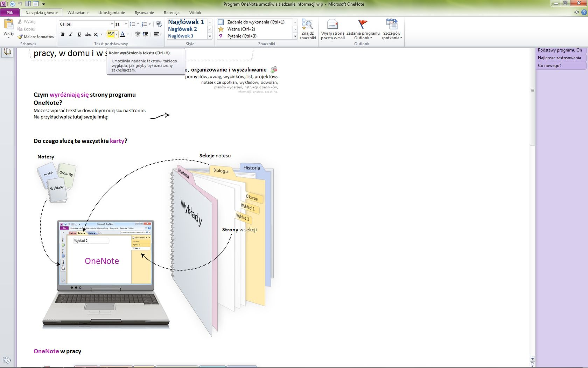Open the Calibri font name dropdown
Screen dimensions: 588x368
(112, 24)
